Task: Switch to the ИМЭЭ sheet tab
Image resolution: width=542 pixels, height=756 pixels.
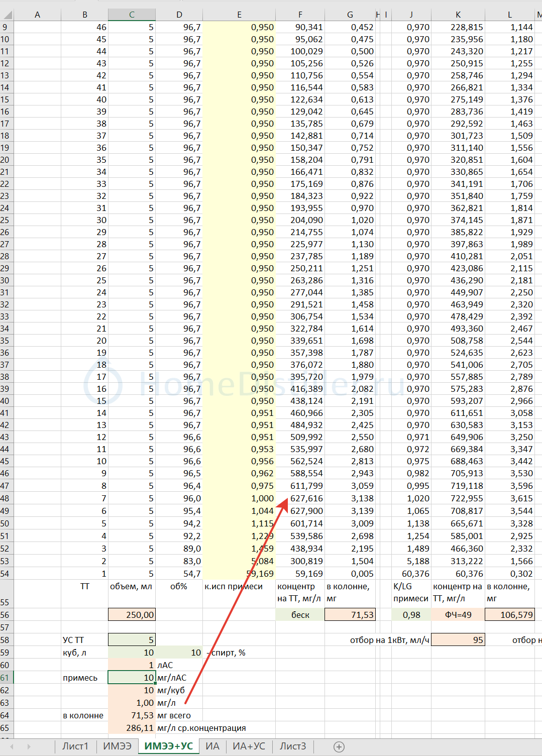Action: 117,746
